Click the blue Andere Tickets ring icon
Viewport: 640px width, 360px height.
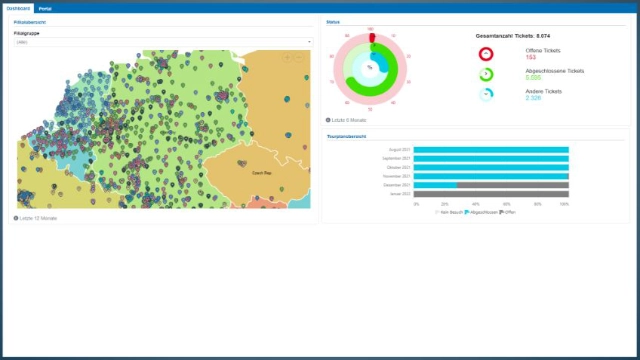click(486, 95)
